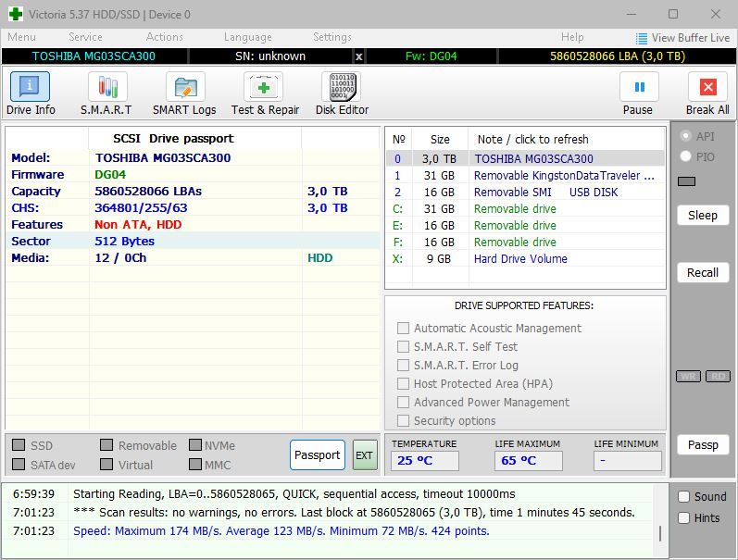Click the Life Maximum 65 °C field
The height and width of the screenshot is (560, 738).
(x=528, y=461)
